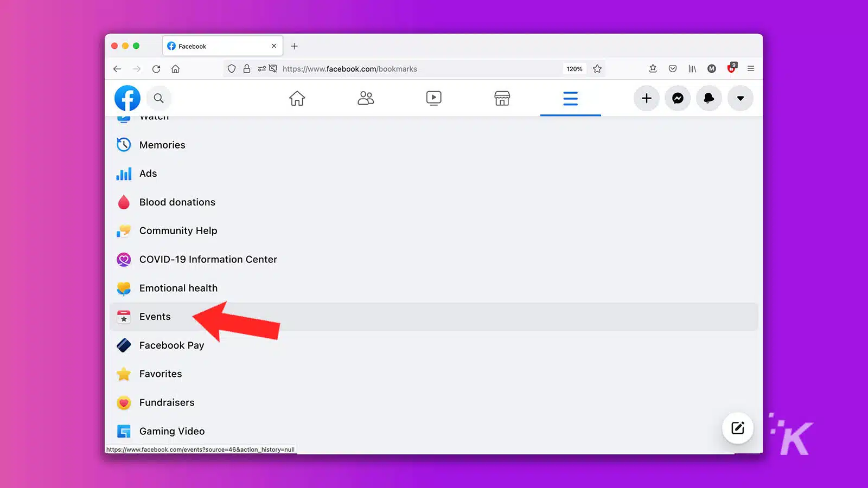Open the Marketplace tab
The width and height of the screenshot is (868, 488).
[502, 98]
